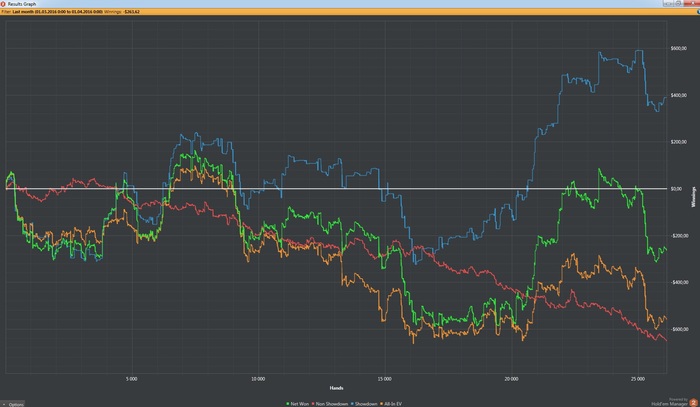This screenshot has height=407, width=700.
Task: Click the -$200,00 axis label
Action: [x=679, y=236]
